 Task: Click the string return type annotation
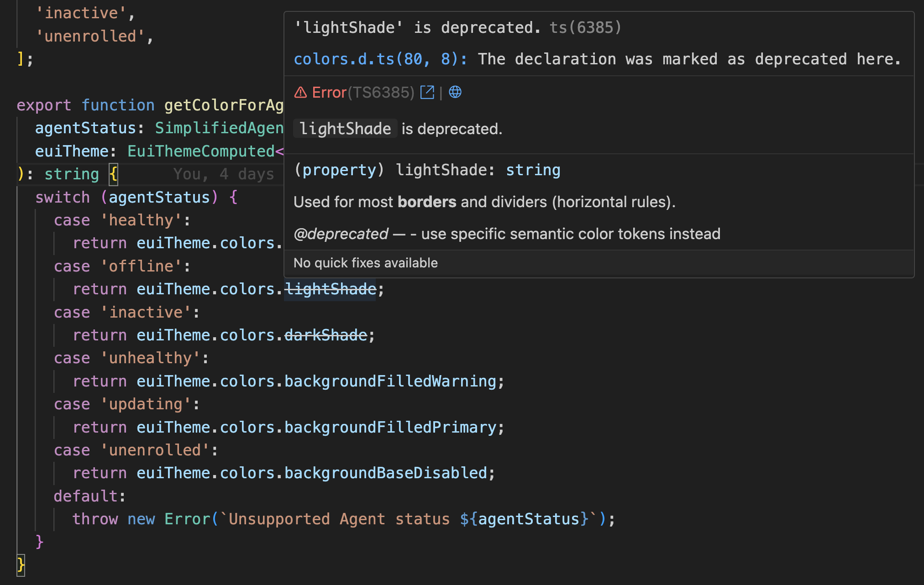(x=72, y=174)
